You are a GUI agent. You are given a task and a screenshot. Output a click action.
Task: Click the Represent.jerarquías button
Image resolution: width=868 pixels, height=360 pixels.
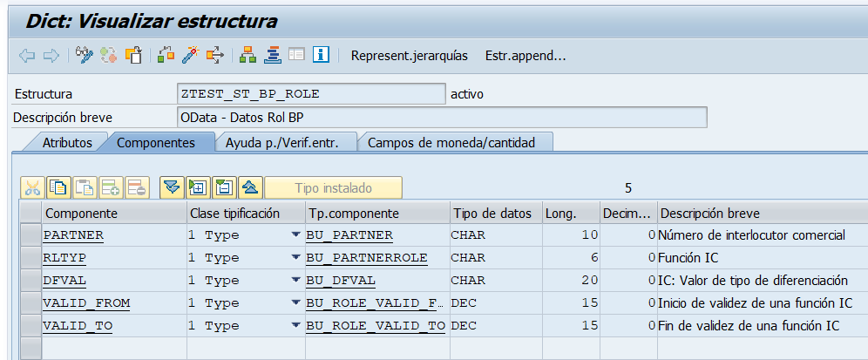click(x=409, y=56)
